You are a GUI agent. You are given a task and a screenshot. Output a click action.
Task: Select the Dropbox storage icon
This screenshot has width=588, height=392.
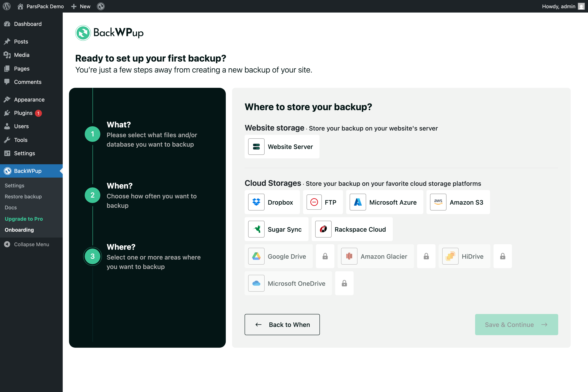pos(256,202)
